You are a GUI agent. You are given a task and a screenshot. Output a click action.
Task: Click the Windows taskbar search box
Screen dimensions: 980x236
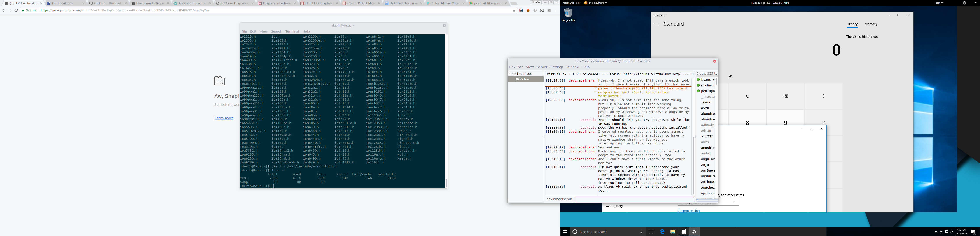point(607,231)
